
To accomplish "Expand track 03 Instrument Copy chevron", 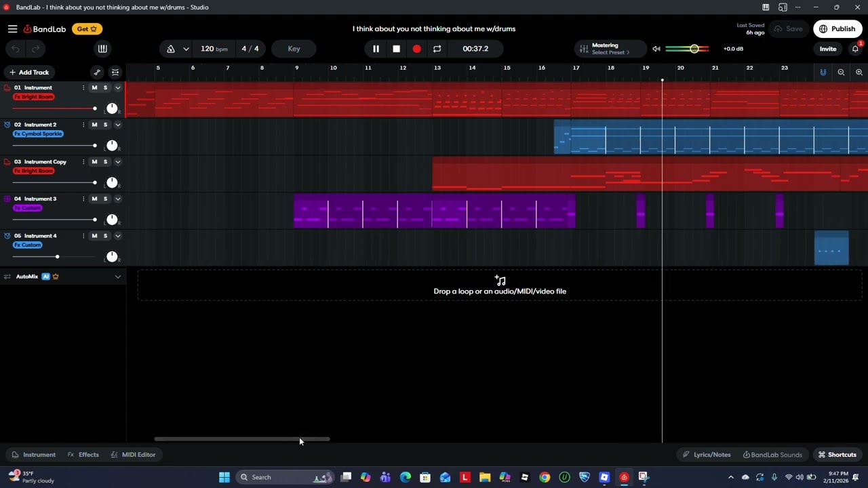I will coord(118,162).
